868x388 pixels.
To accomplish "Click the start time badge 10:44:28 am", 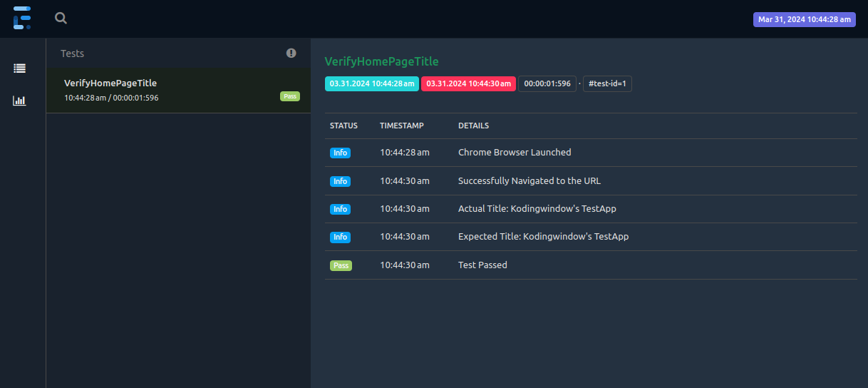I will pos(372,83).
